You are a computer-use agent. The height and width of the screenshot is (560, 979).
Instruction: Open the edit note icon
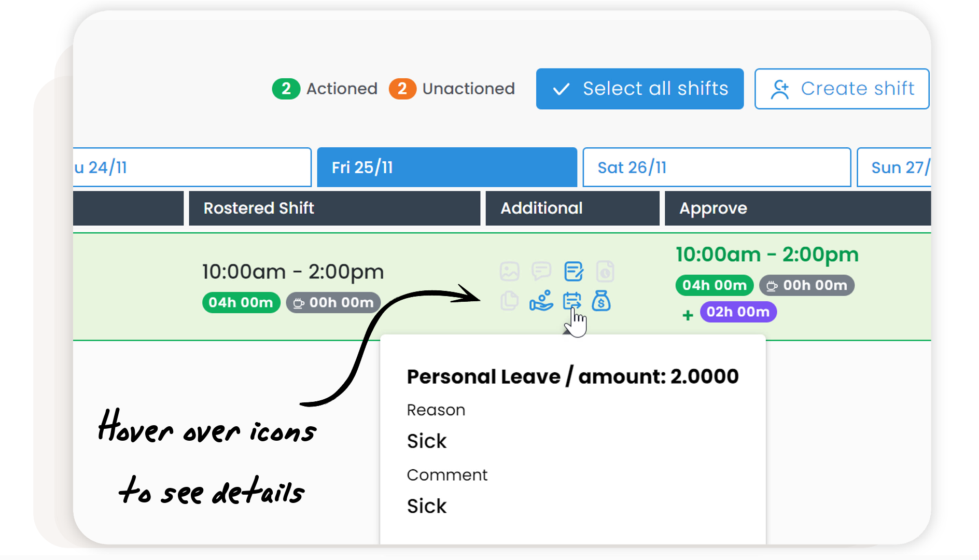point(574,271)
